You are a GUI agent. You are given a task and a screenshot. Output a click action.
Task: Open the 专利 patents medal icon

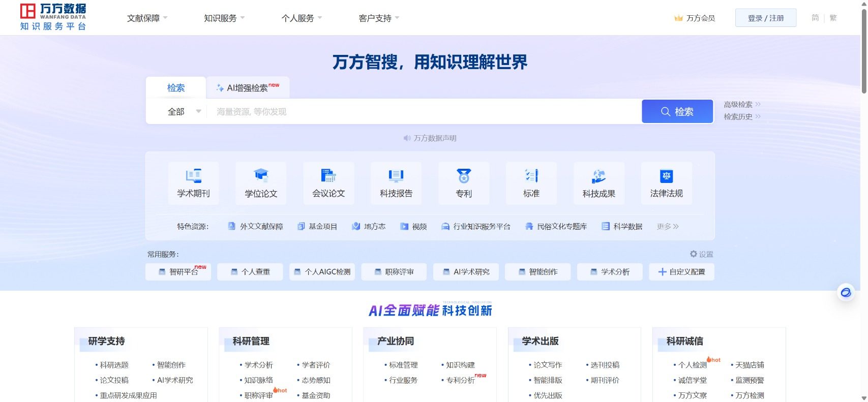[464, 176]
